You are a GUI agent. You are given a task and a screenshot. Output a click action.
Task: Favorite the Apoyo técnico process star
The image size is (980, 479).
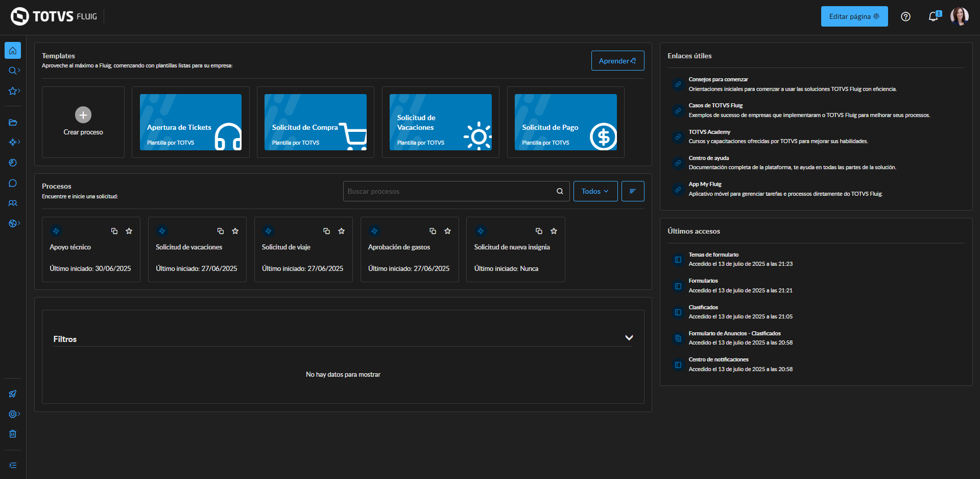[129, 231]
